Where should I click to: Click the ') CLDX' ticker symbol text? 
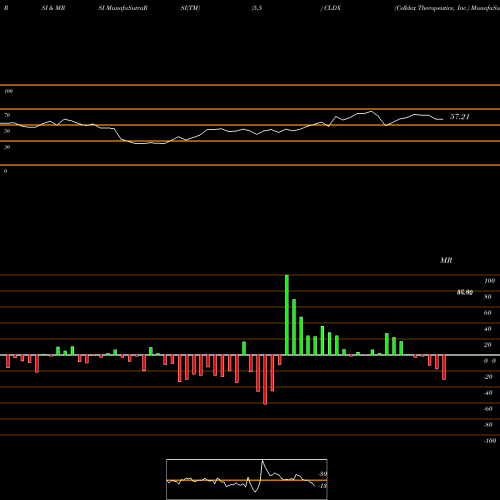pyautogui.click(x=331, y=8)
